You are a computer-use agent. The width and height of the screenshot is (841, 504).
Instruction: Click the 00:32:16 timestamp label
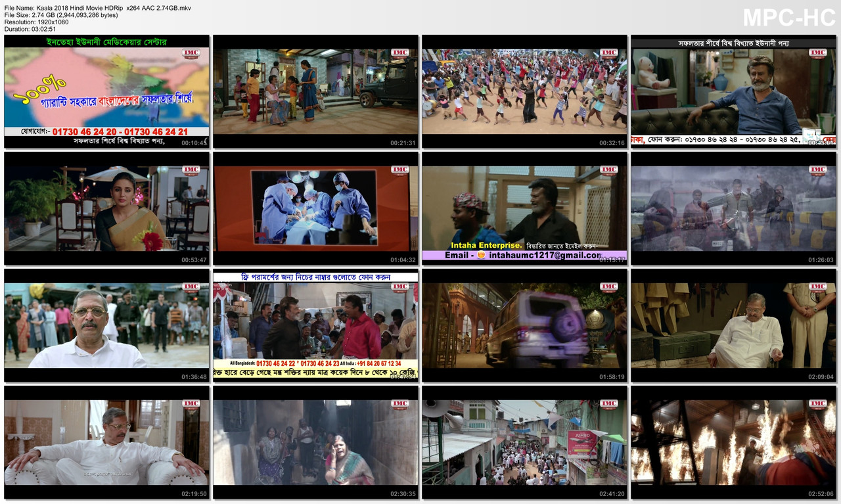(x=612, y=143)
